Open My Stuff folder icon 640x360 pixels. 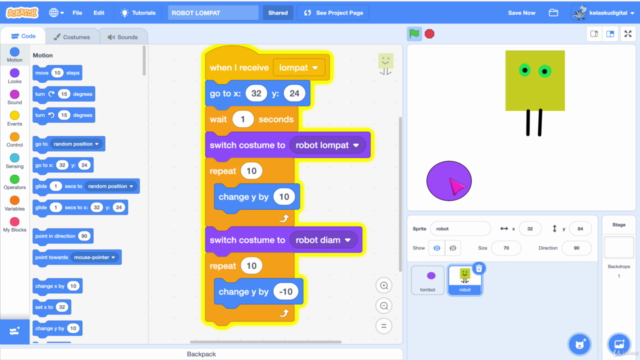553,13
